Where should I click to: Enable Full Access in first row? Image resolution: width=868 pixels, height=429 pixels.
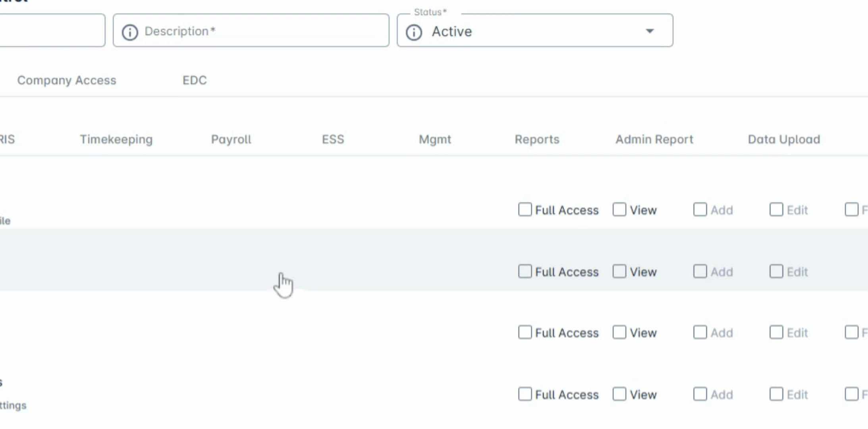coord(525,209)
